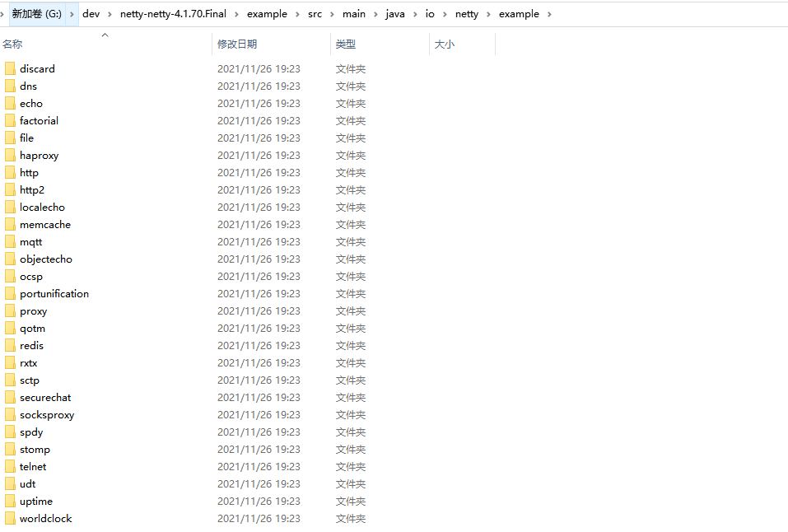Go to 新加卷 (G:) in address bar
This screenshot has height=532, width=788.
point(37,14)
